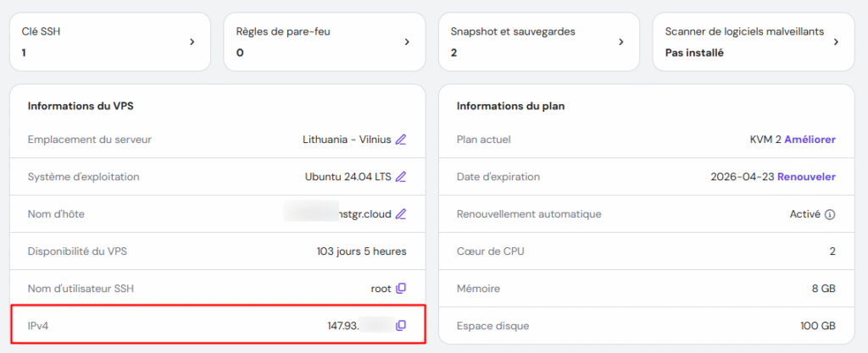The height and width of the screenshot is (353, 868).
Task: Click the expiration date 2026-04-23
Action: point(742,177)
